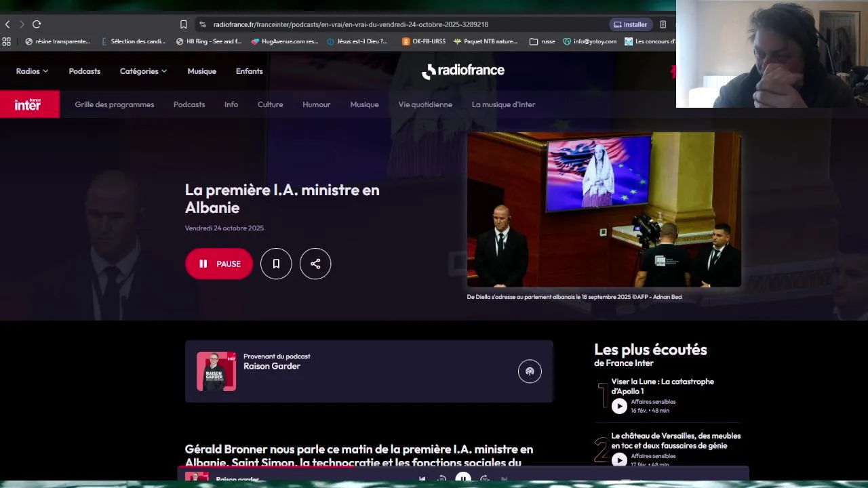Skip forward using the bottom player icon
The height and width of the screenshot is (488, 868).
(x=485, y=479)
